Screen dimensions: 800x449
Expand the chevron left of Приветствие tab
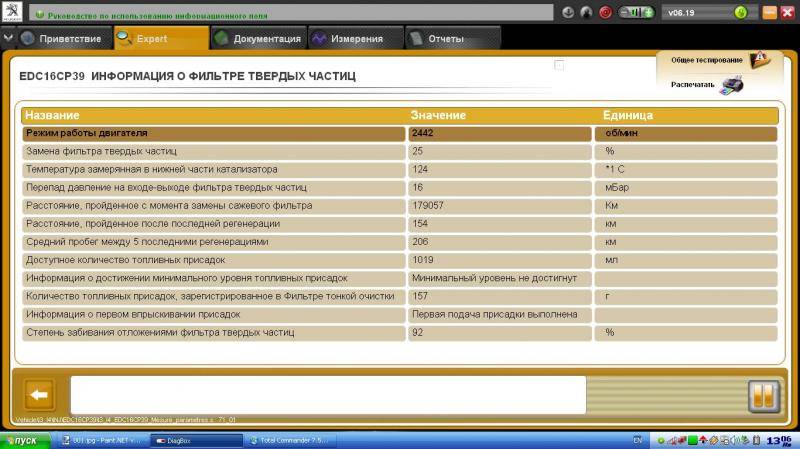9,39
